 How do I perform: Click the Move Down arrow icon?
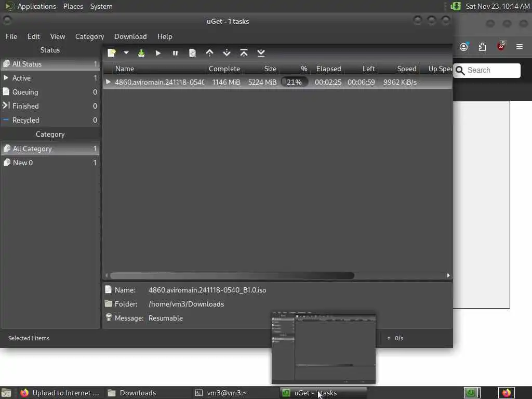coord(227,53)
